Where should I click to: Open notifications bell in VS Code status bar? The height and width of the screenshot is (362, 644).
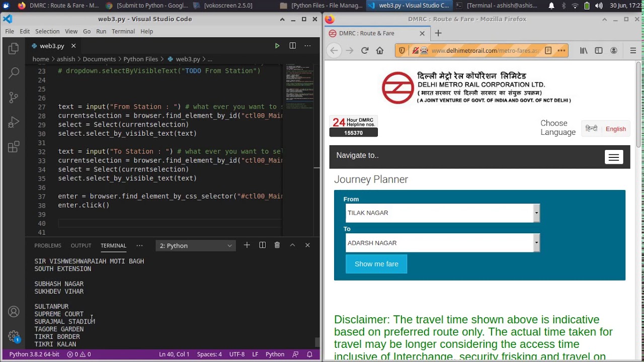310,354
